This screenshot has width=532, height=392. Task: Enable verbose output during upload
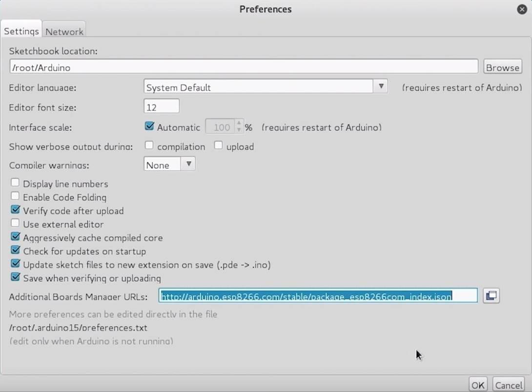[218, 145]
